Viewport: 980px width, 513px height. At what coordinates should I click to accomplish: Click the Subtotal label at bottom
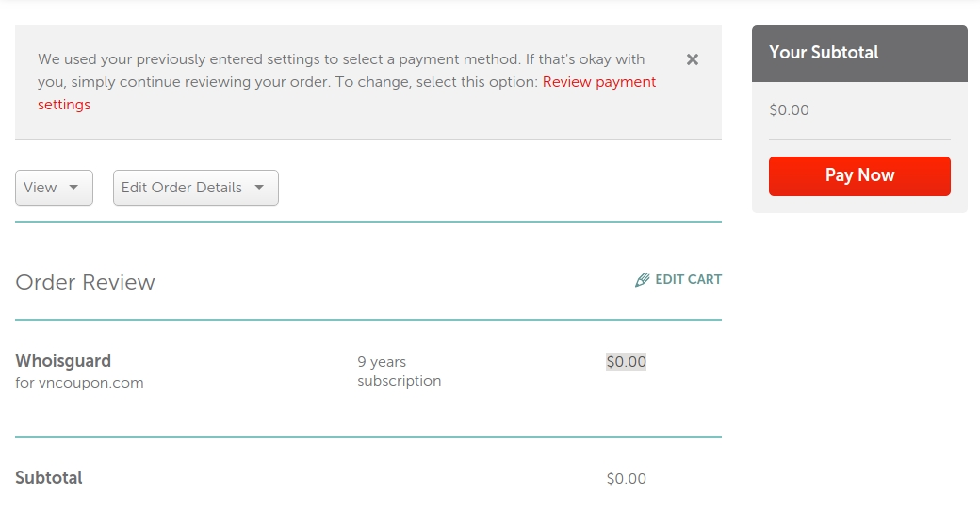[49, 478]
